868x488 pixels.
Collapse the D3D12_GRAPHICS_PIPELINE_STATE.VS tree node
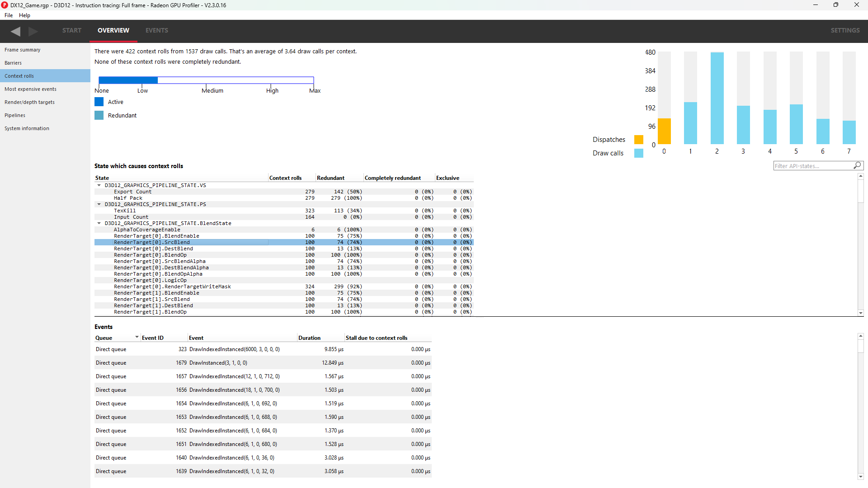[99, 185]
